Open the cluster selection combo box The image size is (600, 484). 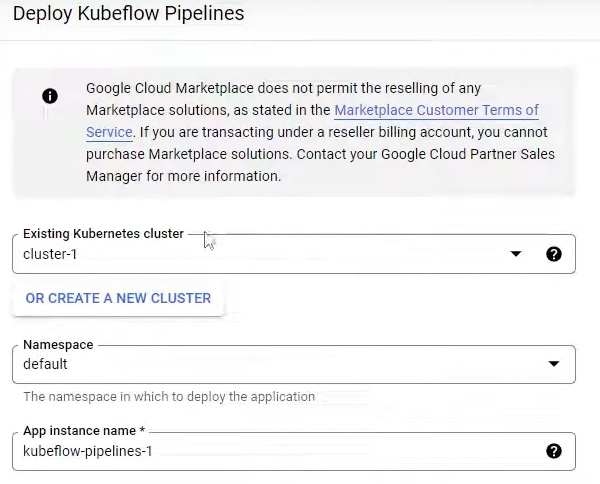point(260,254)
